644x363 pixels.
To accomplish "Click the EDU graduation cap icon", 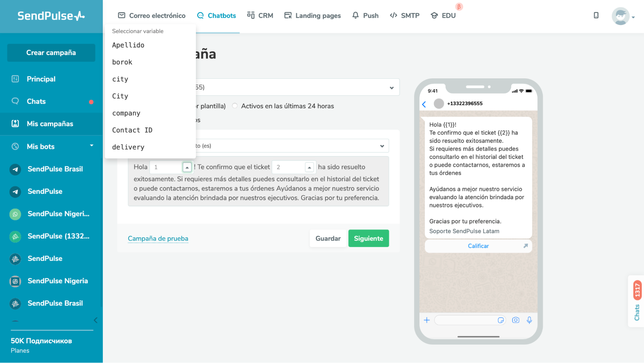I will pos(434,15).
